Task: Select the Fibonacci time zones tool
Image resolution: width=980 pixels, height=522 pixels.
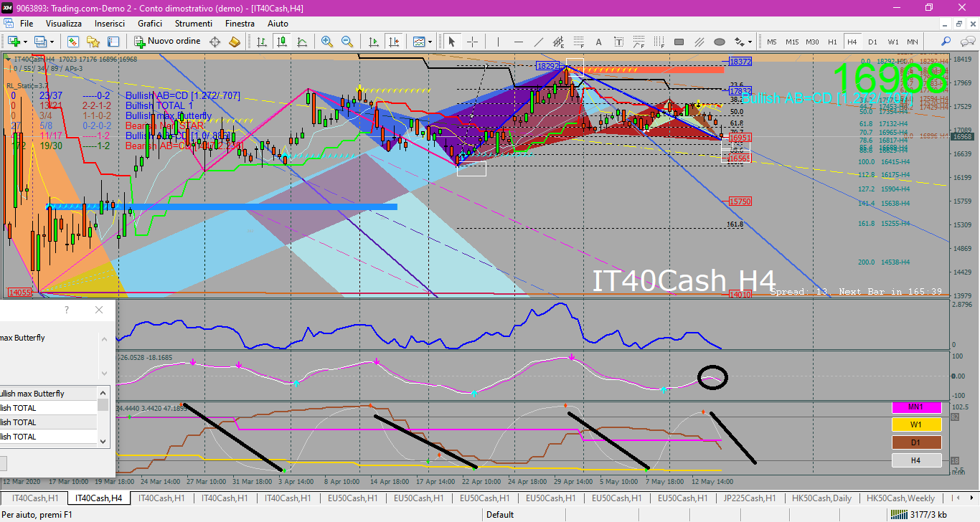Action: click(659, 42)
